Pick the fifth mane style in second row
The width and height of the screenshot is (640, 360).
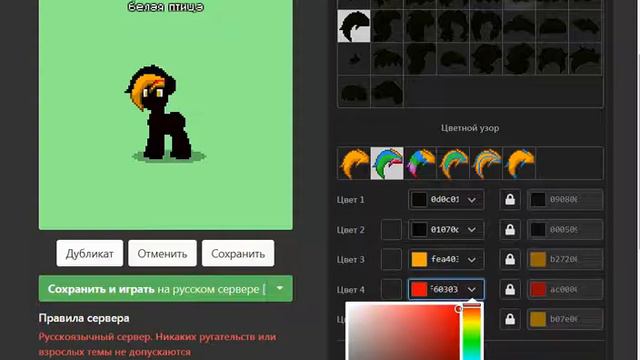click(x=487, y=59)
